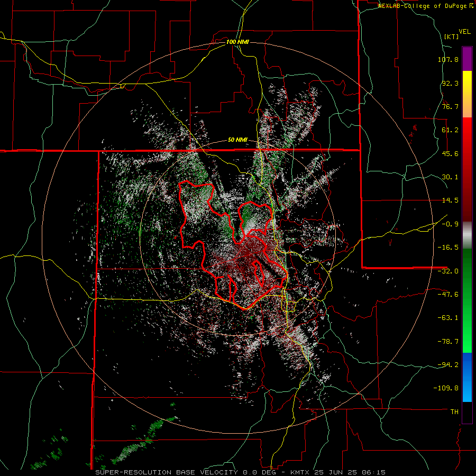The height and width of the screenshot is (476, 476).
Task: Click the 14.5 scale value
Action: (x=450, y=200)
